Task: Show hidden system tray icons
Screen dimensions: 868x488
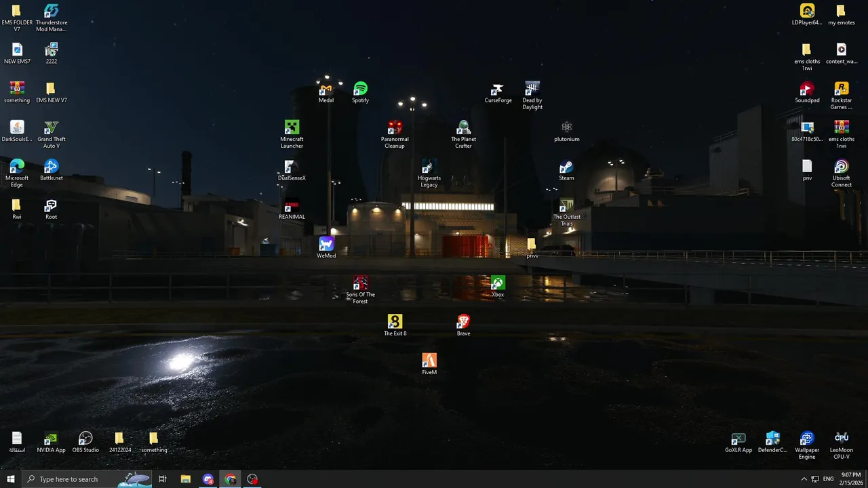Action: (x=804, y=479)
